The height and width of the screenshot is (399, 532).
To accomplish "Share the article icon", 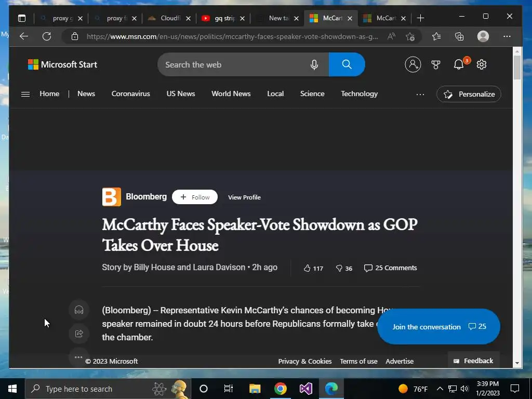I will pos(79,334).
